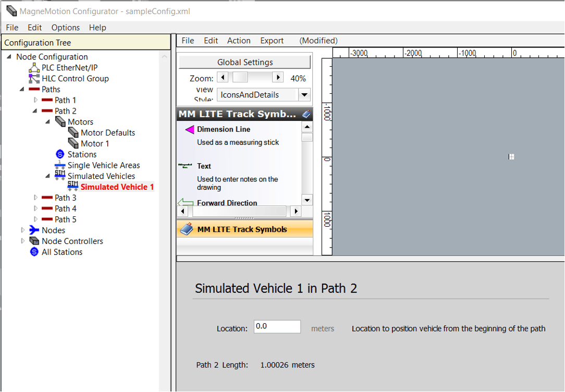This screenshot has height=392, width=565.
Task: Expand the Path 4 node
Action: (35, 209)
